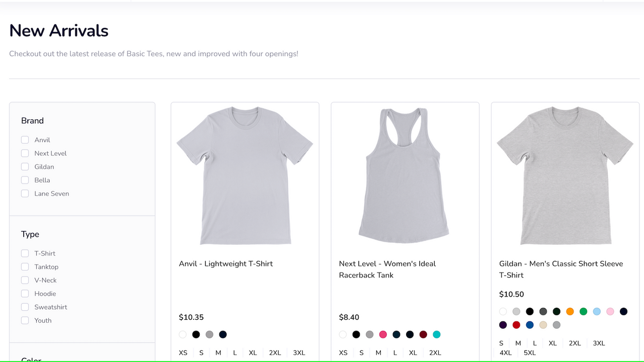The image size is (644, 362).
Task: Click the Racerback Tank product image
Action: [x=405, y=176]
